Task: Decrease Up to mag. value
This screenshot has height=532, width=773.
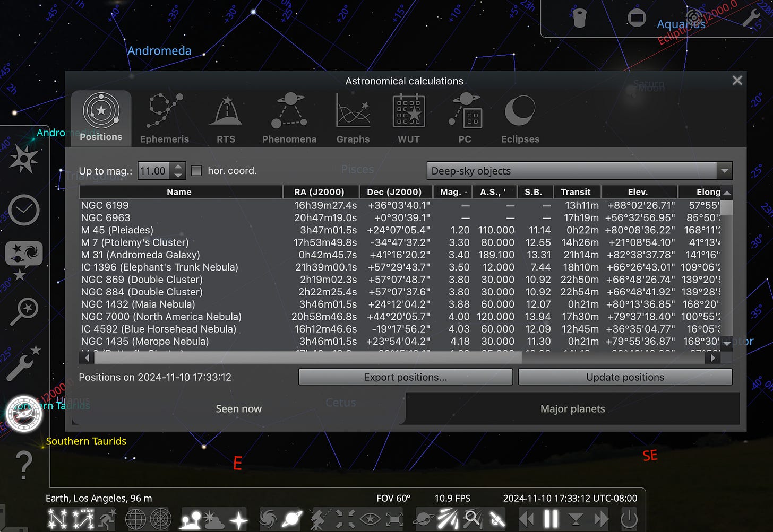Action: click(x=178, y=175)
